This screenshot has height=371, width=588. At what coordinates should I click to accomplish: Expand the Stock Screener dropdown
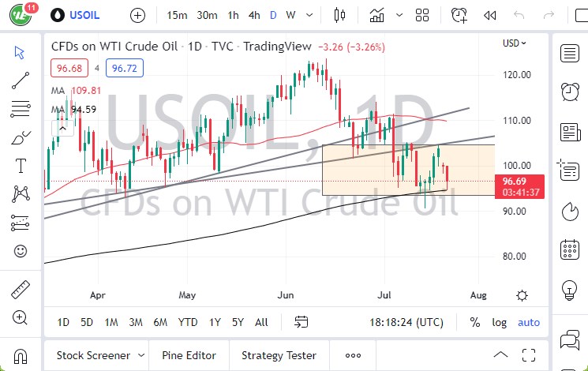tap(140, 355)
